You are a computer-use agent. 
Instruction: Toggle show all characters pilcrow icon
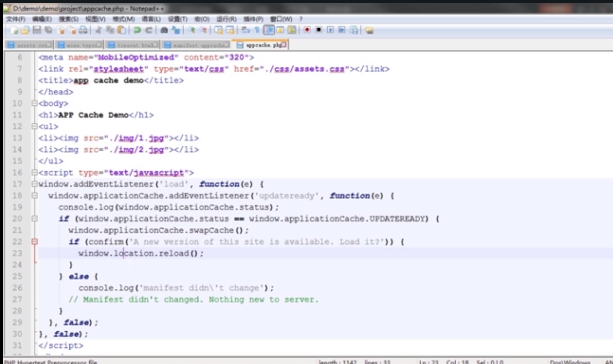[x=257, y=30]
